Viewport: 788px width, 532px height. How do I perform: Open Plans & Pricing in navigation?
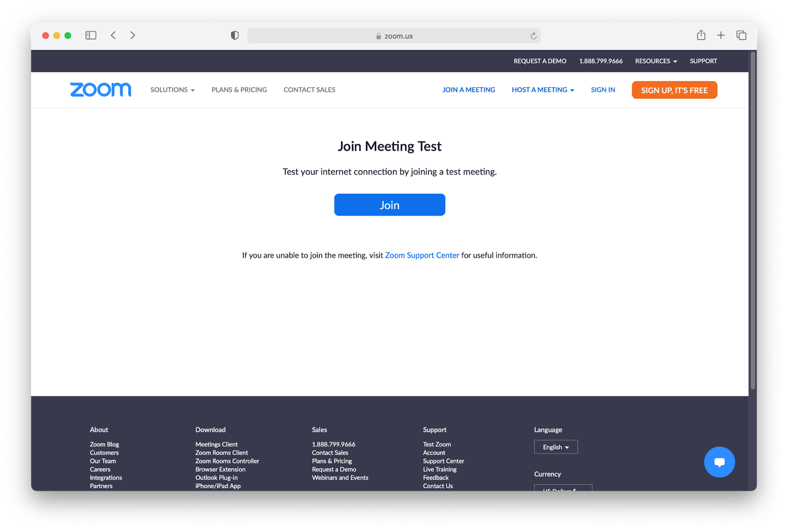239,90
